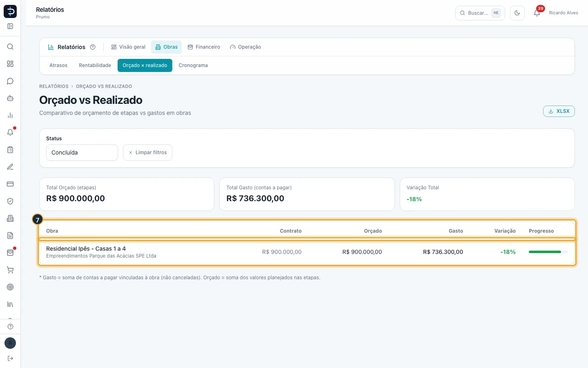
Task: Open the clipboard checklist icon in sidebar
Action: pos(10,150)
